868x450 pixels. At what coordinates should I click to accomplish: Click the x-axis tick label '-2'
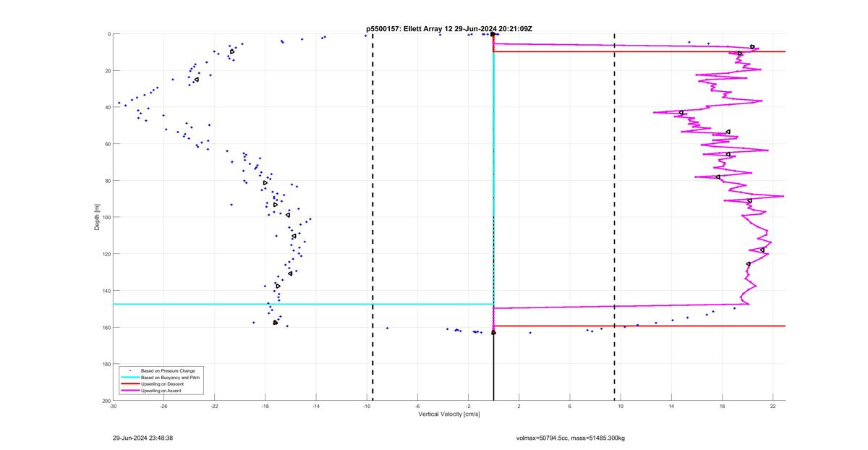[468, 407]
